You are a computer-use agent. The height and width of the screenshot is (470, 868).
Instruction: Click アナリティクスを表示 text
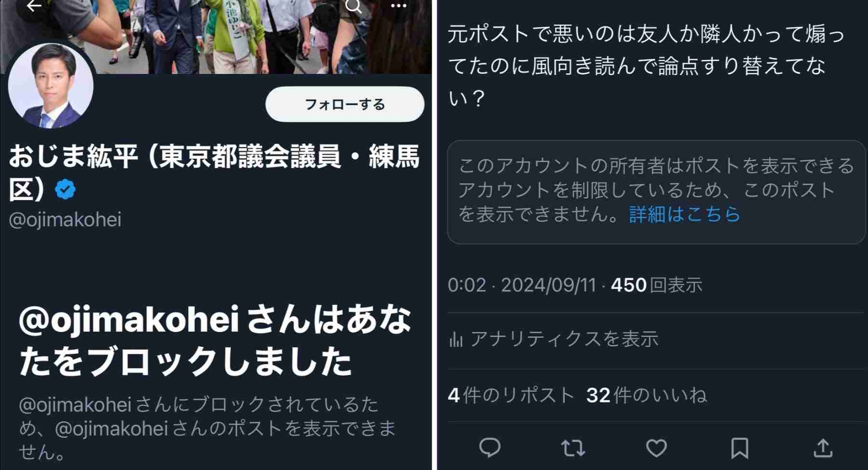564,339
